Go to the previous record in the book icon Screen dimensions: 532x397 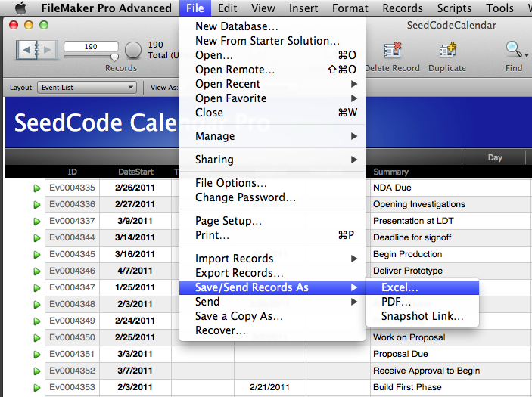[26, 50]
